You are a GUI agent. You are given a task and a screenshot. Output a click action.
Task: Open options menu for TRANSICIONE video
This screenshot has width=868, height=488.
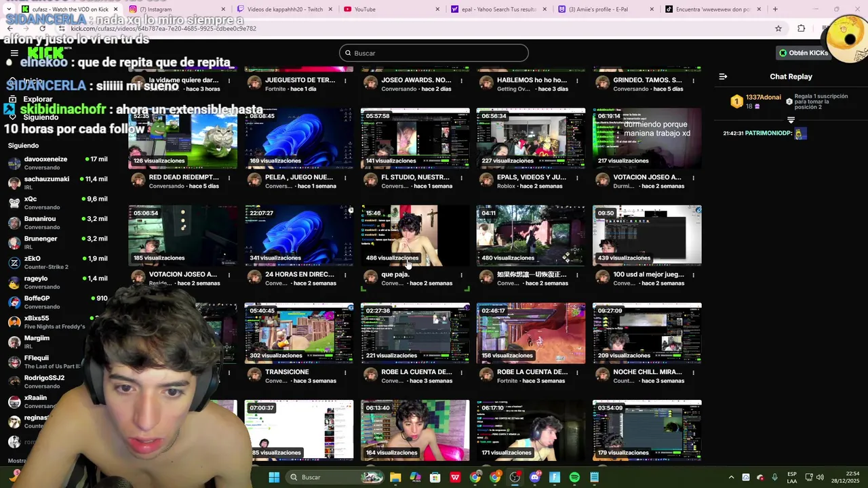click(346, 373)
